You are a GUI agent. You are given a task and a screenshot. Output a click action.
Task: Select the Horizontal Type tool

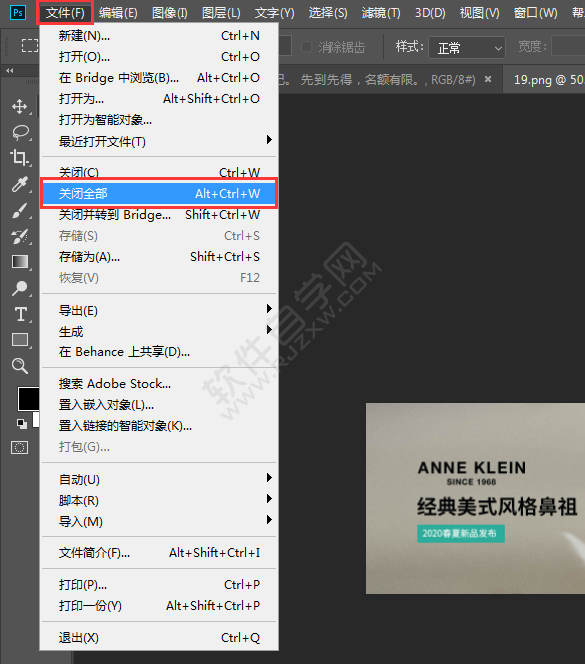[x=20, y=314]
